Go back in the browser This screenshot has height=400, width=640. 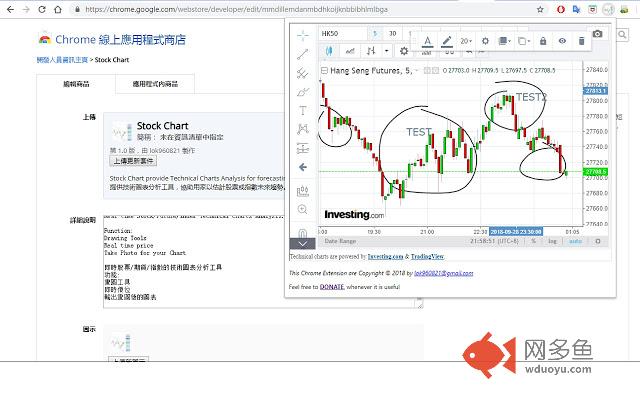click(11, 9)
